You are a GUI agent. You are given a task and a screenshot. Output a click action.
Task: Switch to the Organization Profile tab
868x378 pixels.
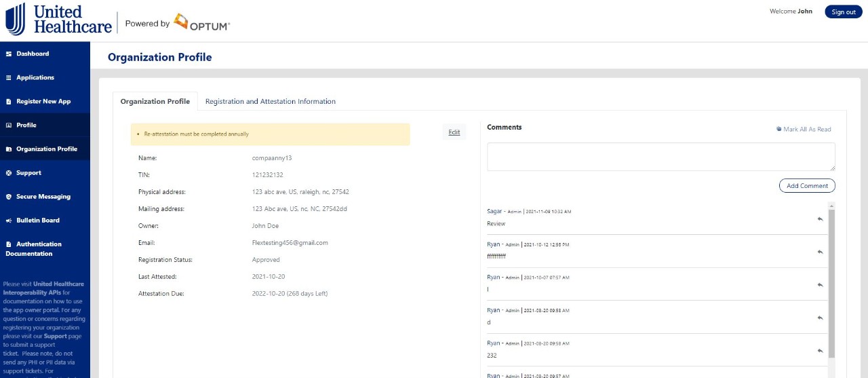pyautogui.click(x=155, y=102)
